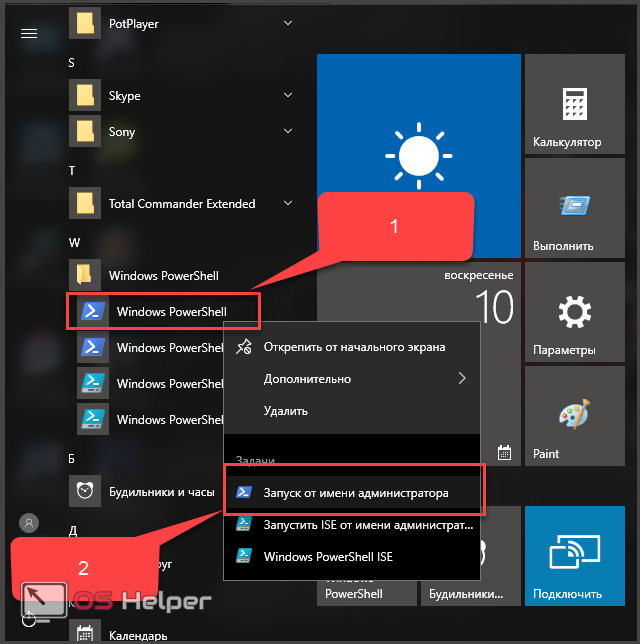Jump to letter S section header
The width and height of the screenshot is (640, 644).
click(x=71, y=62)
